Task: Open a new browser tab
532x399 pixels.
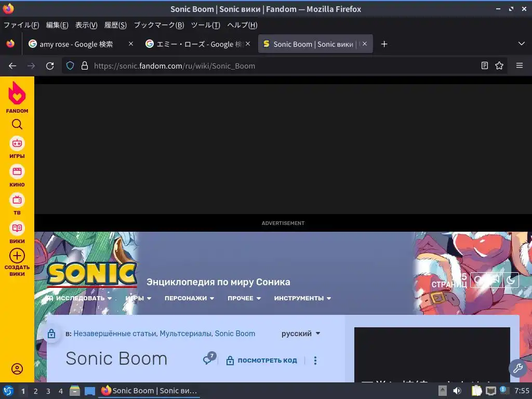Action: click(x=384, y=44)
